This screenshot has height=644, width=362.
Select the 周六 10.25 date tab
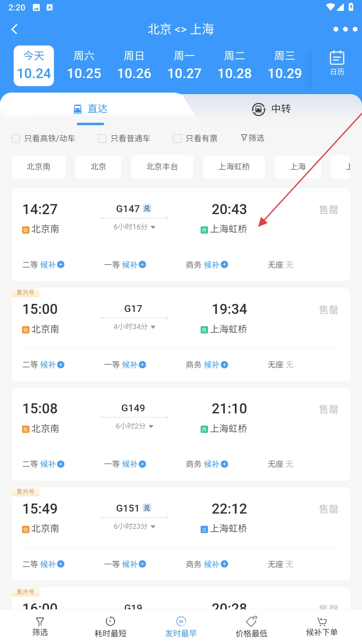pos(84,66)
